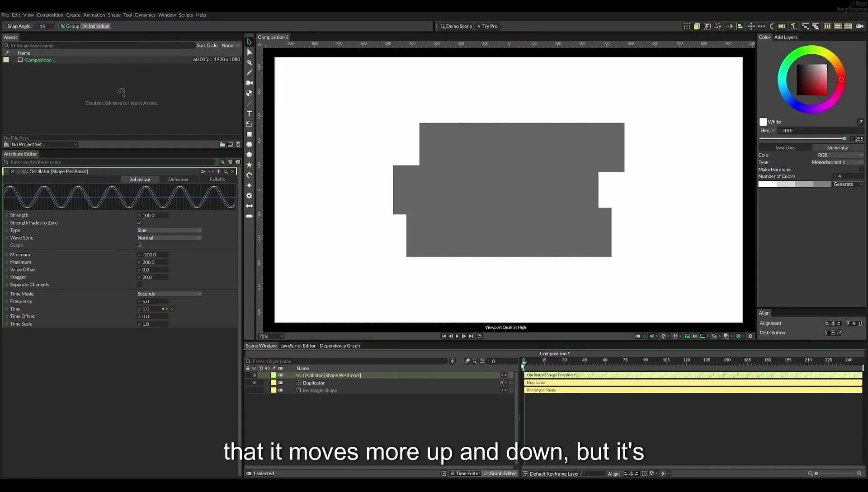Screen dimensions: 868x492
Task: Toggle the Oscillator layer enable icon
Action: pyautogui.click(x=254, y=375)
